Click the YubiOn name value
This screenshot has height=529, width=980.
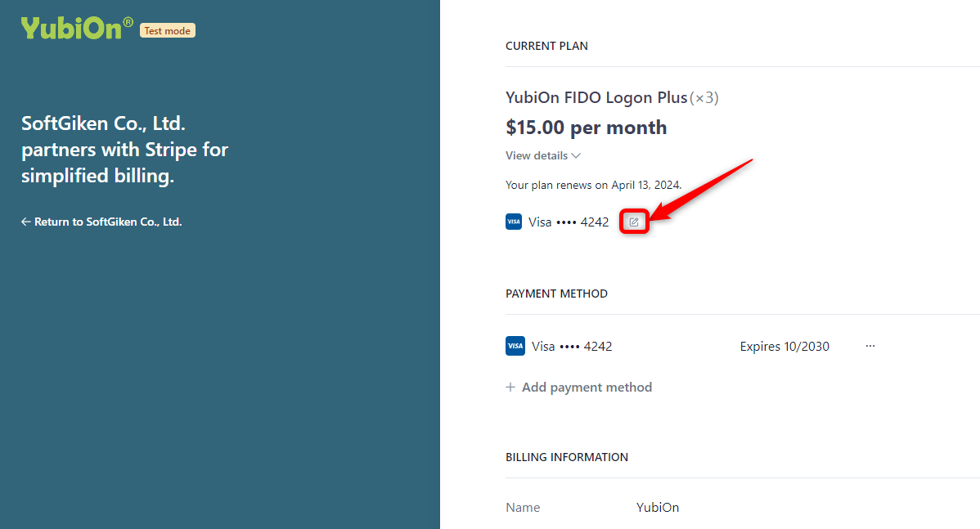pos(658,507)
